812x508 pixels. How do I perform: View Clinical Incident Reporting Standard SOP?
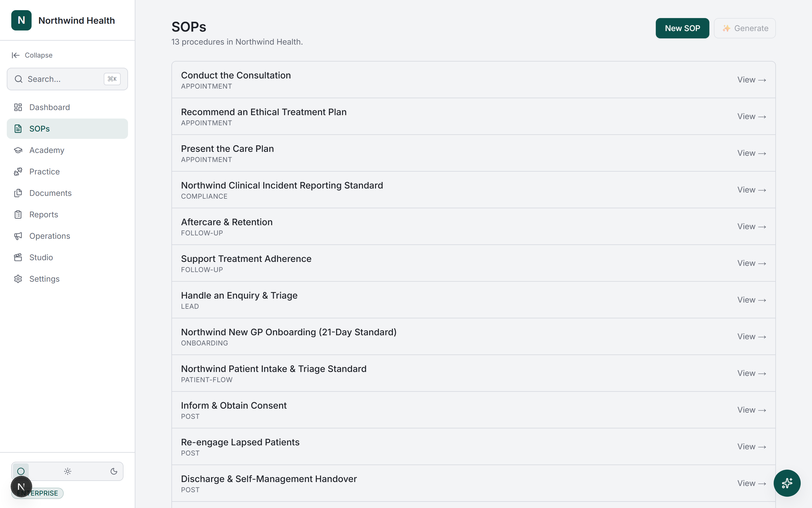pyautogui.click(x=751, y=189)
